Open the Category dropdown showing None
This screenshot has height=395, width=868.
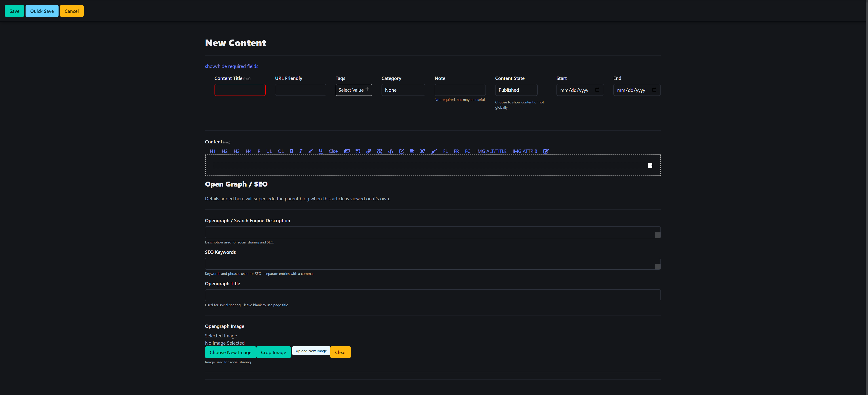(x=403, y=90)
